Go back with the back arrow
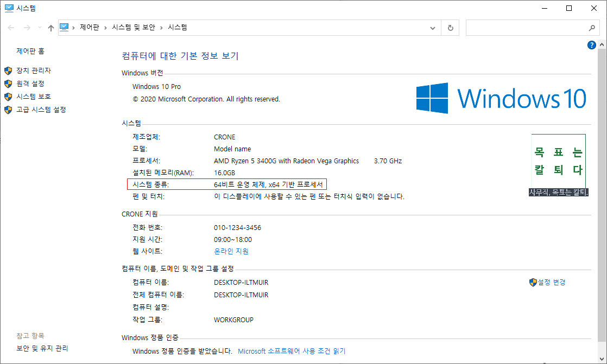The width and height of the screenshot is (607, 364). [11, 28]
